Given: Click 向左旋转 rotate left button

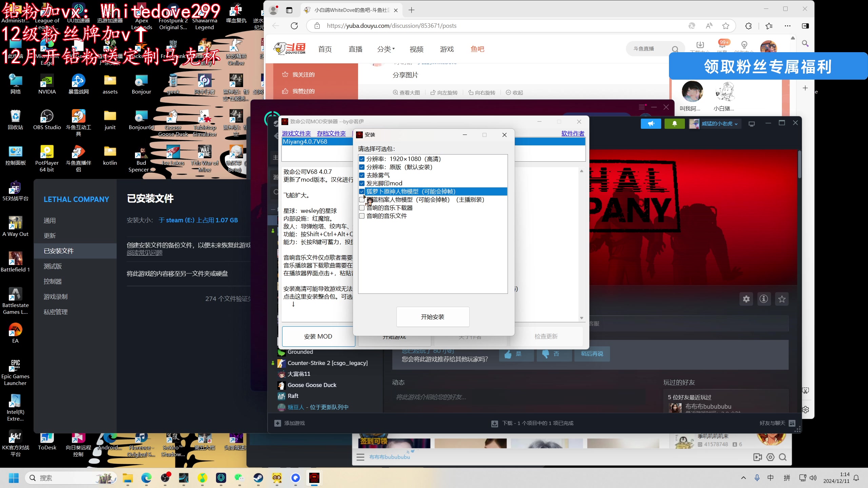Looking at the screenshot, I should point(444,93).
